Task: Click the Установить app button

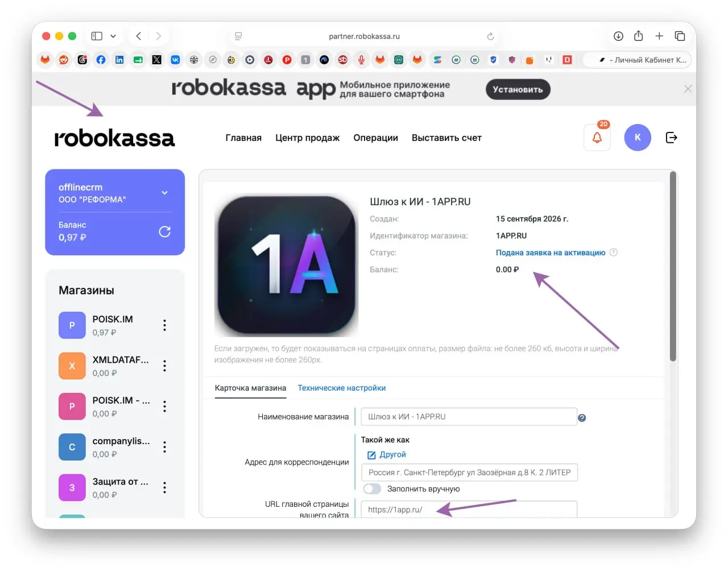Action: click(x=518, y=89)
